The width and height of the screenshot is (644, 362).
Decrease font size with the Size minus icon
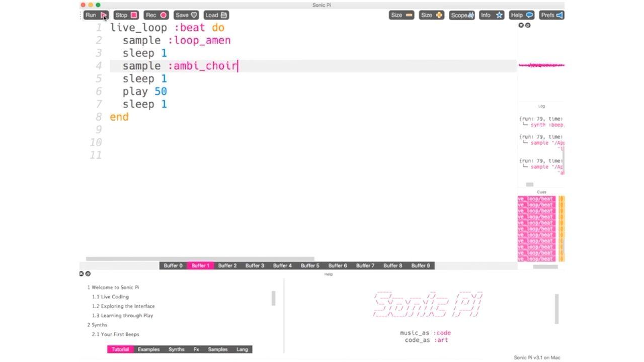[x=401, y=15]
